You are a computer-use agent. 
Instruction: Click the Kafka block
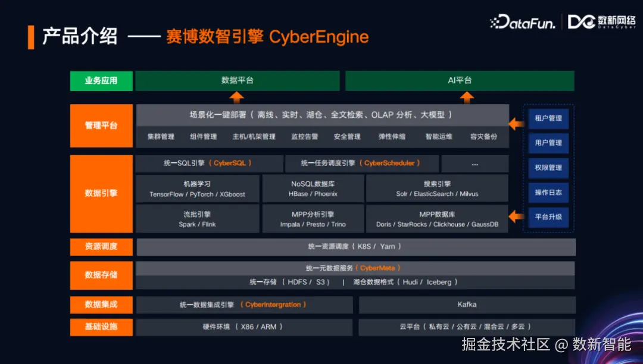click(467, 305)
